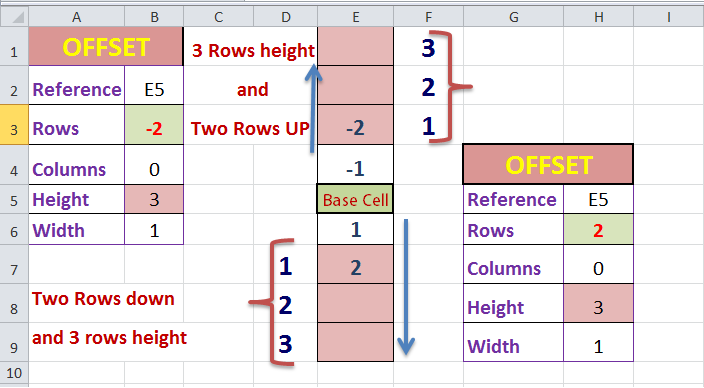Click the '3 Rows height' text label

click(x=253, y=51)
